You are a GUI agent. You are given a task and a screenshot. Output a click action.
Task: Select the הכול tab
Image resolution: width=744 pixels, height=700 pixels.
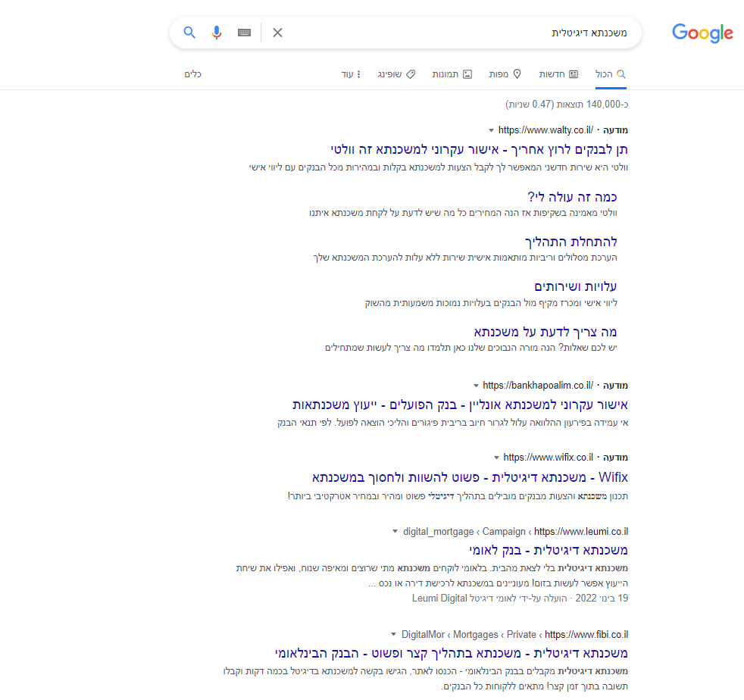611,74
